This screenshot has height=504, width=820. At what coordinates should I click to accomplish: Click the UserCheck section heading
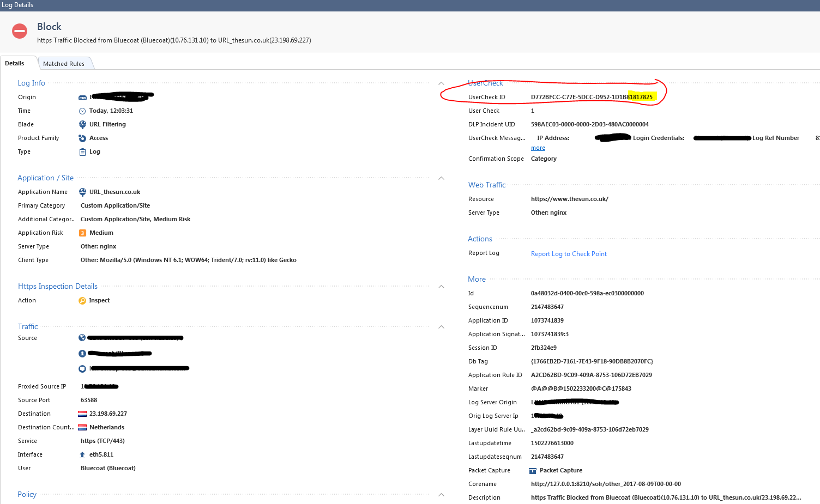click(x=485, y=83)
